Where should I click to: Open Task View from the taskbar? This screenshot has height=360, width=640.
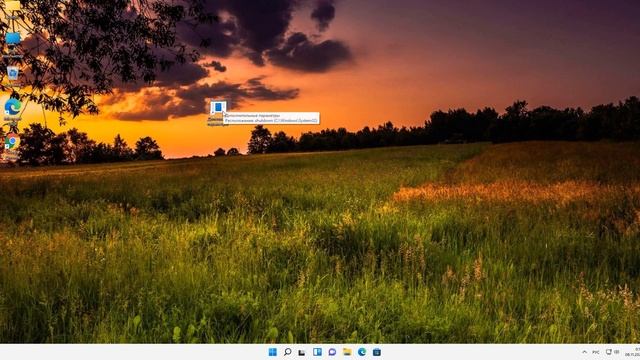click(302, 352)
